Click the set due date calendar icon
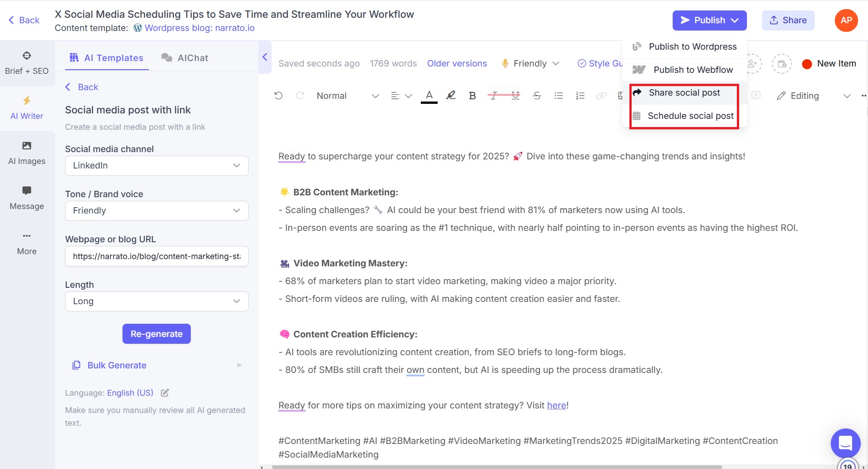 (781, 63)
